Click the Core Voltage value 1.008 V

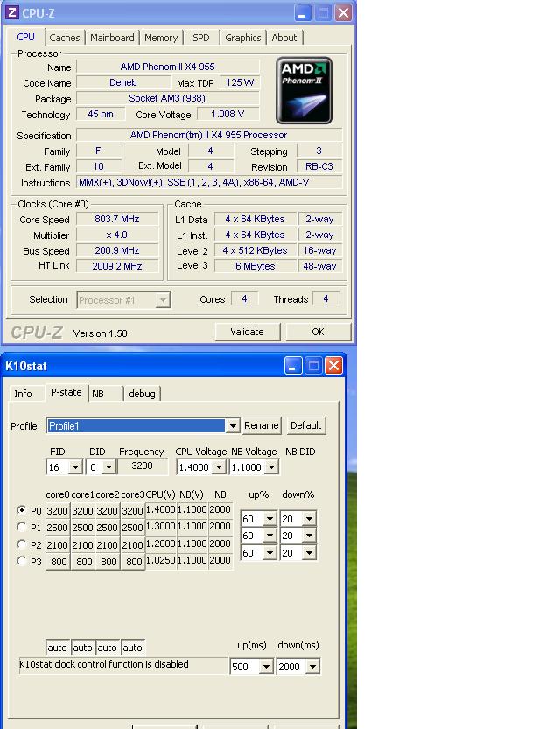point(227,114)
